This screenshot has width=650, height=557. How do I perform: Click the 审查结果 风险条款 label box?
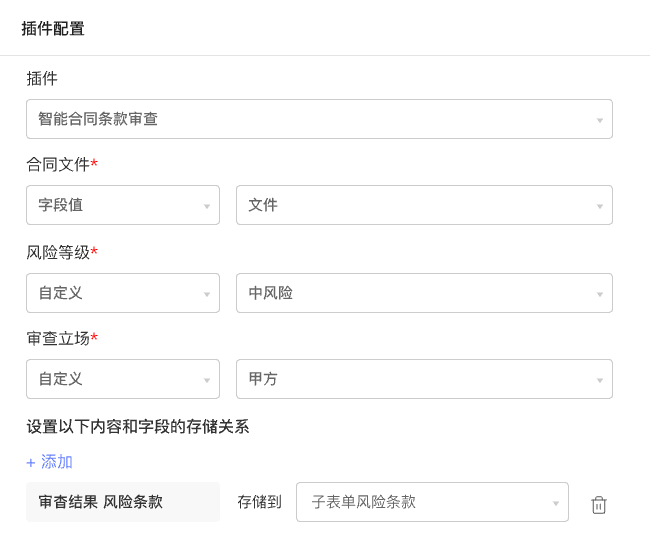[x=122, y=502]
